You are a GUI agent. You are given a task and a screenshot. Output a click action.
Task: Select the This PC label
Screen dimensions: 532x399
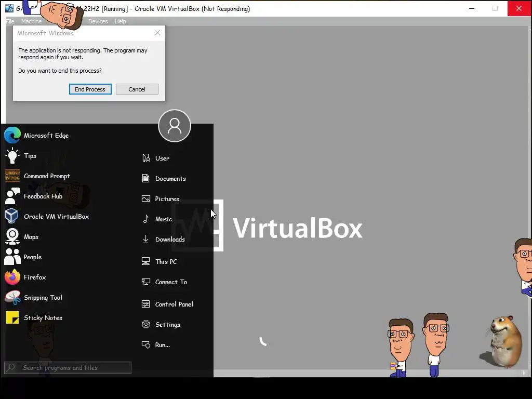pyautogui.click(x=166, y=262)
